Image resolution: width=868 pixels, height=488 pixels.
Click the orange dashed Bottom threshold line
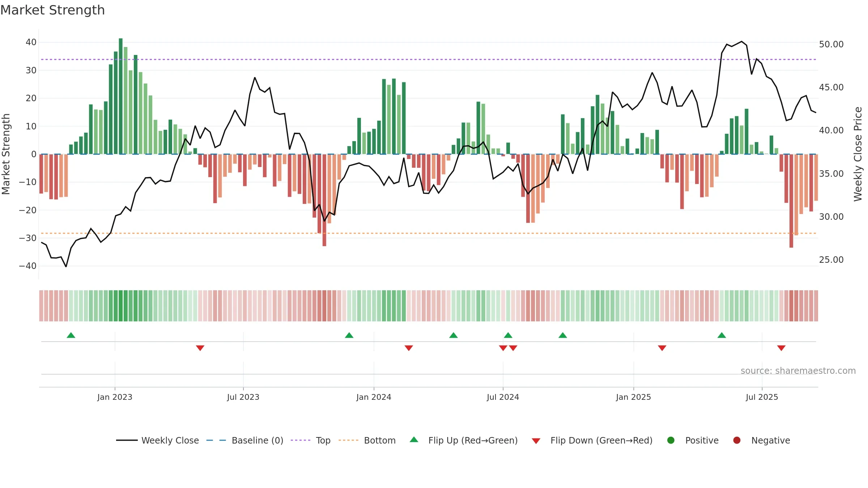pyautogui.click(x=429, y=233)
